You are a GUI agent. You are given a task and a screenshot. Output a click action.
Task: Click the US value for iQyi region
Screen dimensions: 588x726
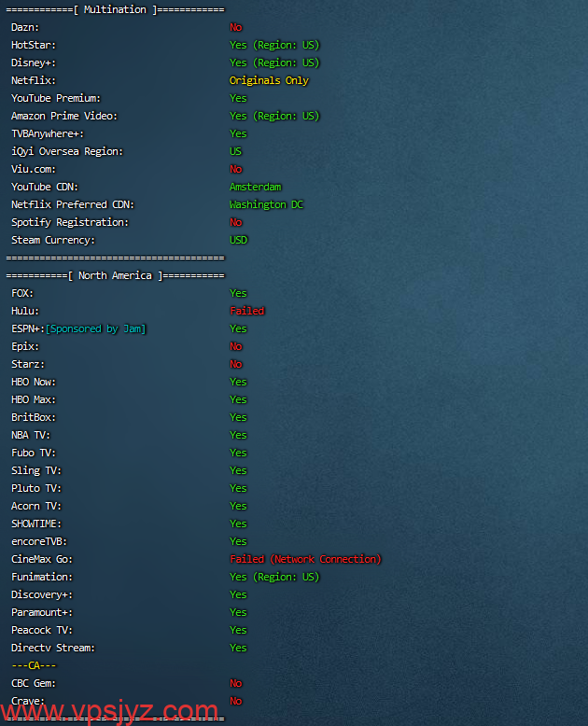235,151
